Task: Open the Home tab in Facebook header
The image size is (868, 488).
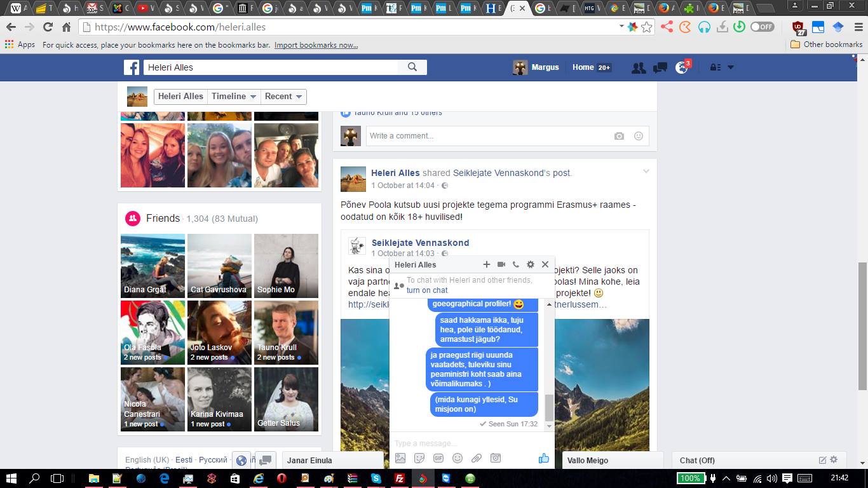Action: (583, 67)
